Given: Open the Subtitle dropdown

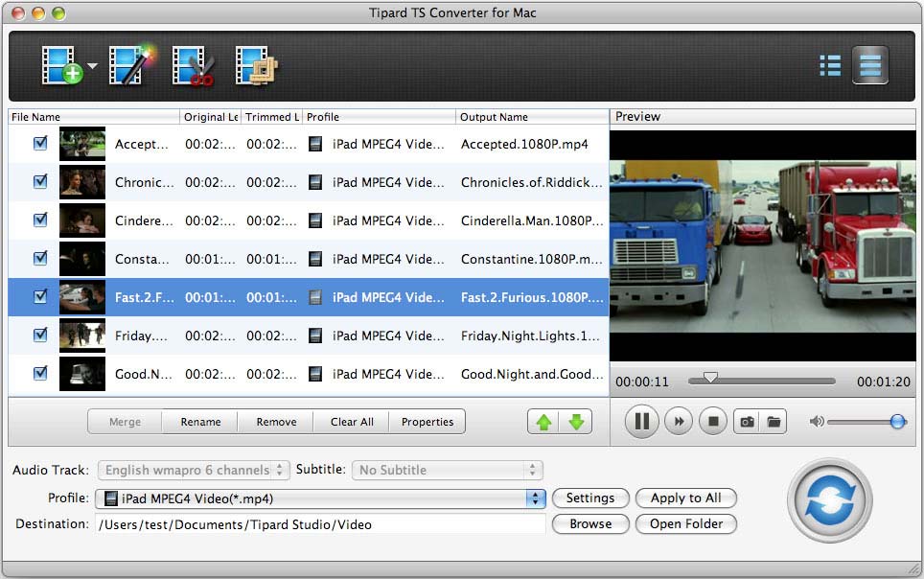Looking at the screenshot, I should (x=446, y=470).
